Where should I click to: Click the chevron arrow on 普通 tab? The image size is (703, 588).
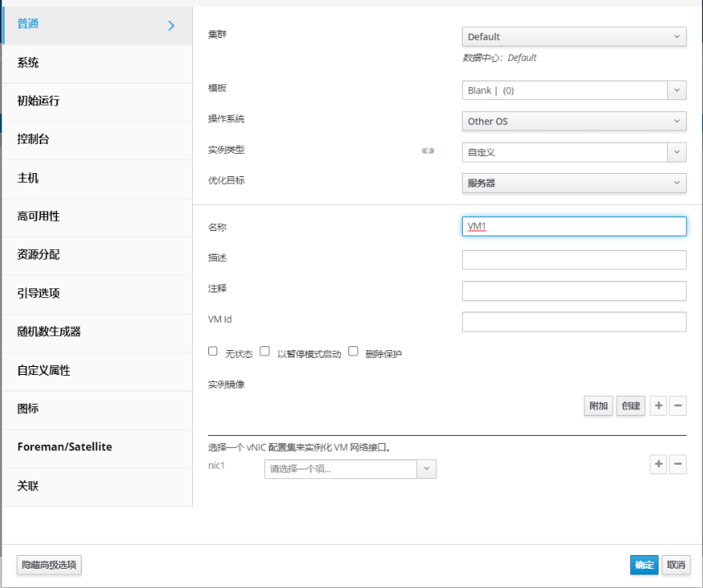click(x=171, y=26)
